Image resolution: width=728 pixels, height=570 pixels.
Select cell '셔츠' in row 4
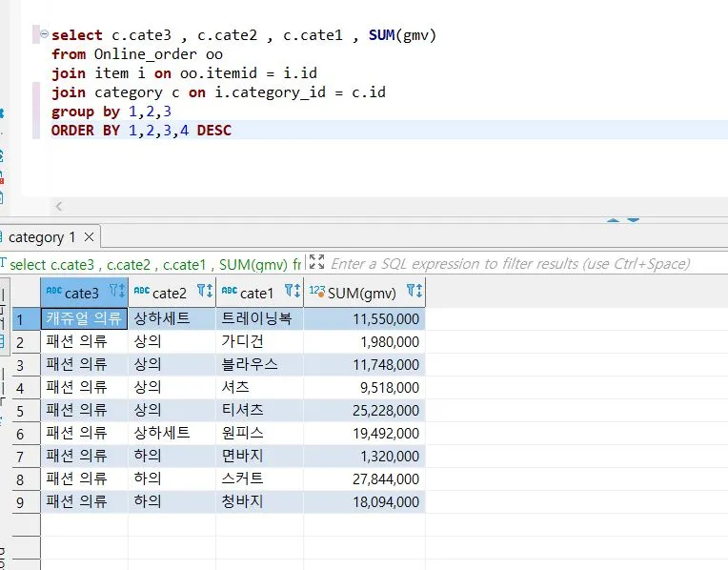click(259, 387)
